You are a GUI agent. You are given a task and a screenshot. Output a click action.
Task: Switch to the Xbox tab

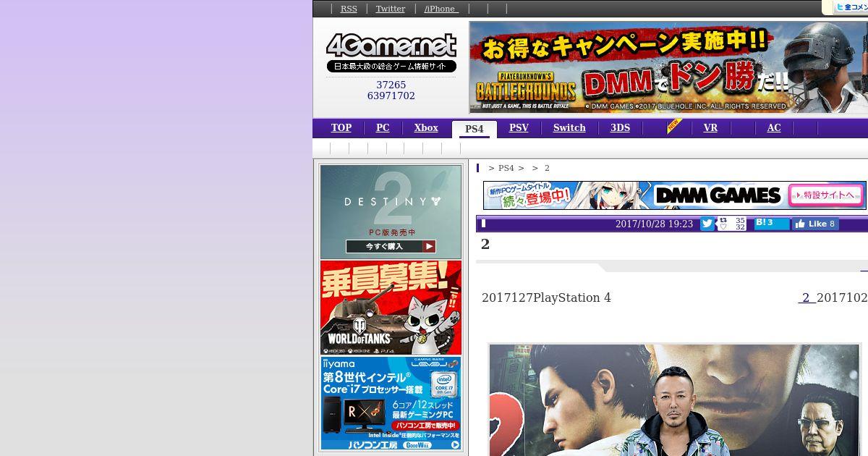426,128
